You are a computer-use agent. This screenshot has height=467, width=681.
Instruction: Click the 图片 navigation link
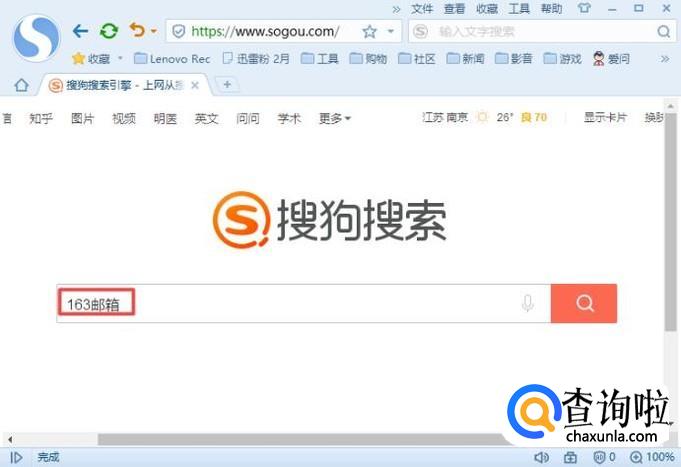(83, 118)
